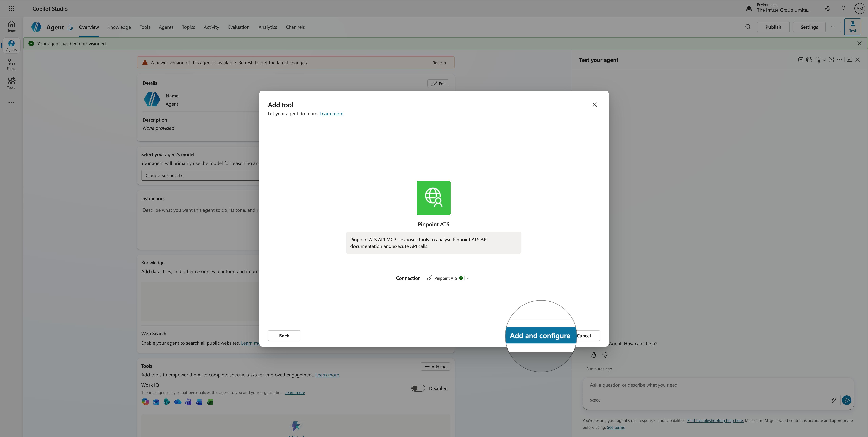Click the paperclip attach icon
This screenshot has height=437, width=868.
[833, 400]
